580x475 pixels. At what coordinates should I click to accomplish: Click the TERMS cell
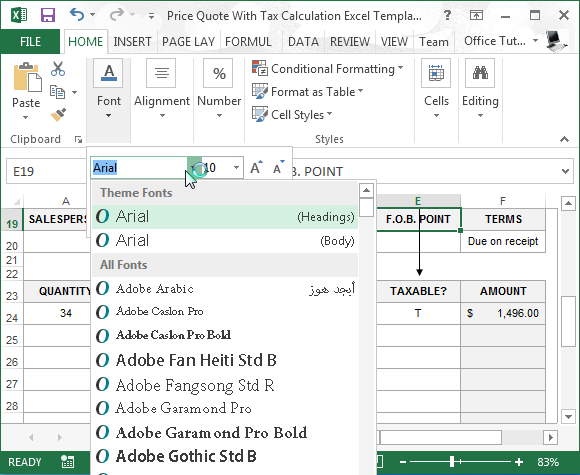[x=503, y=219]
